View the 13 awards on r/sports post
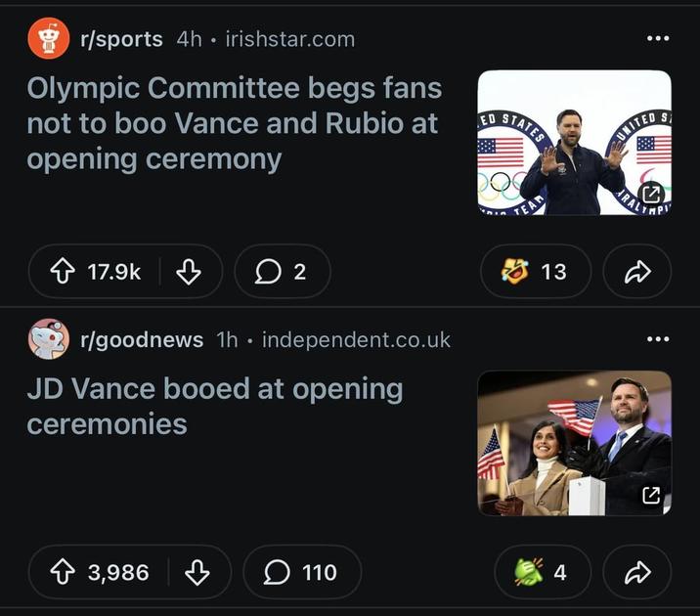Screen dimensions: 700x616 [536, 272]
